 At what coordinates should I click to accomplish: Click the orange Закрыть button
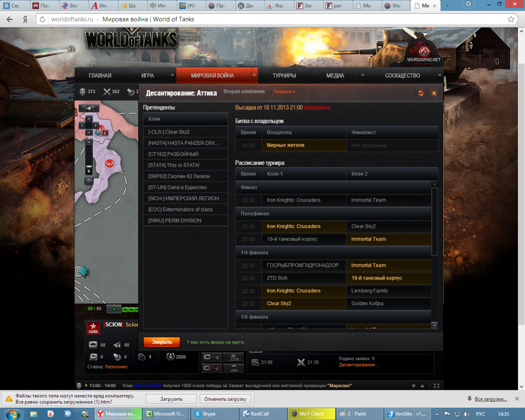coord(162,342)
